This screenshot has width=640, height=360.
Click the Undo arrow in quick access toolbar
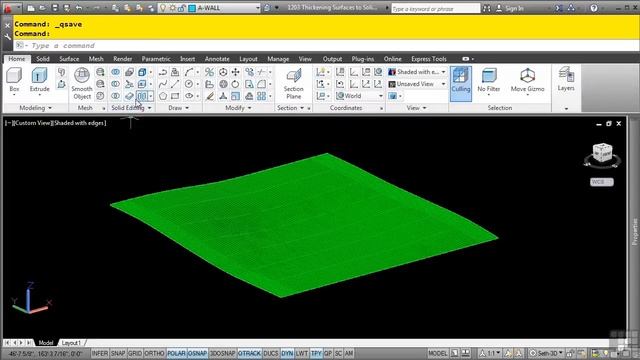click(x=79, y=8)
